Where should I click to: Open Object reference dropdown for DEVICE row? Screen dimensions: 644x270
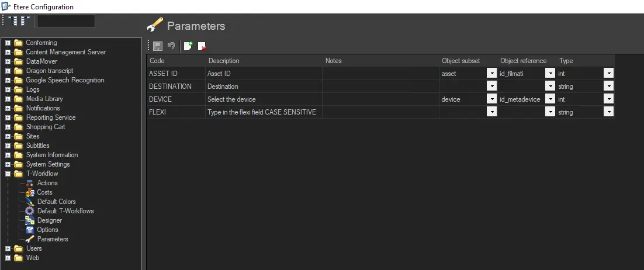click(x=549, y=99)
